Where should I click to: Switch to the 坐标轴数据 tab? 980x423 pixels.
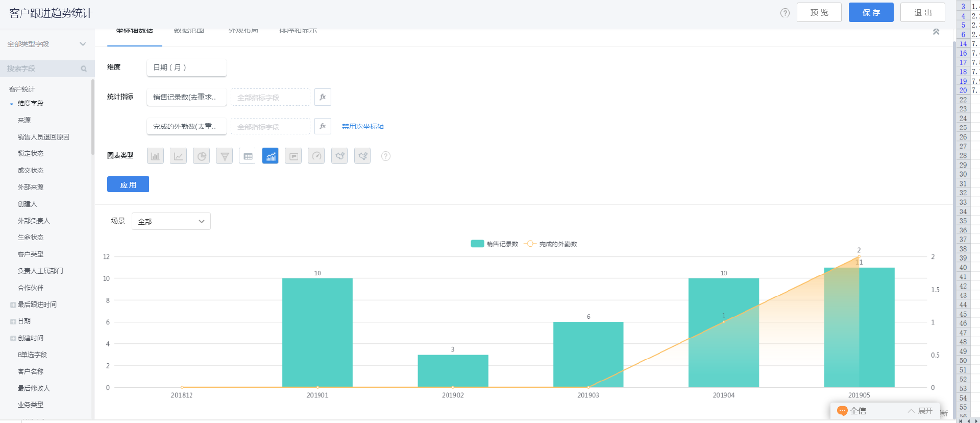(x=134, y=31)
